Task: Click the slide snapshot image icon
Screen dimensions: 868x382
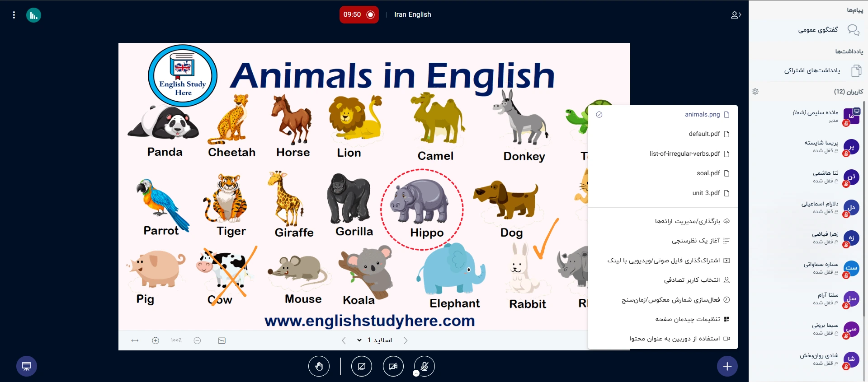Action: pyautogui.click(x=222, y=340)
